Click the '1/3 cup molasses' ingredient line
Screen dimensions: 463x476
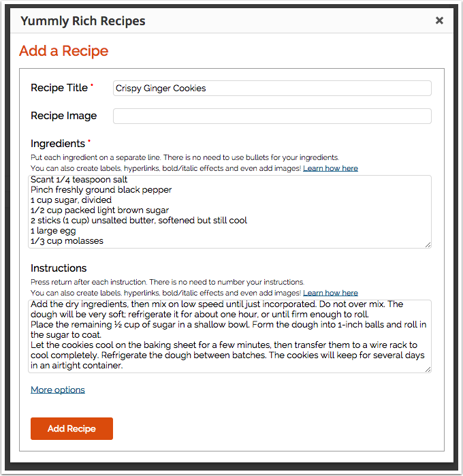67,241
